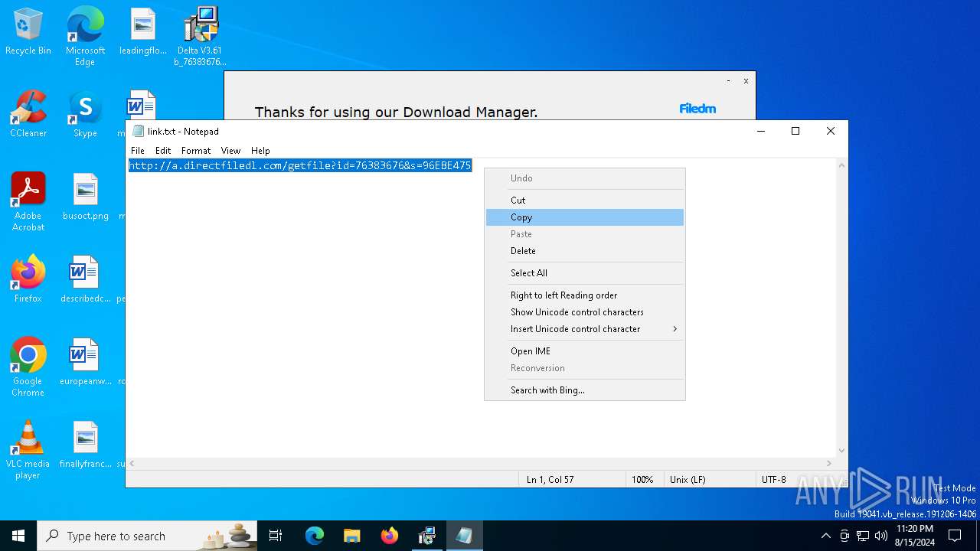Open VLC media player desktop shortcut

click(x=28, y=450)
